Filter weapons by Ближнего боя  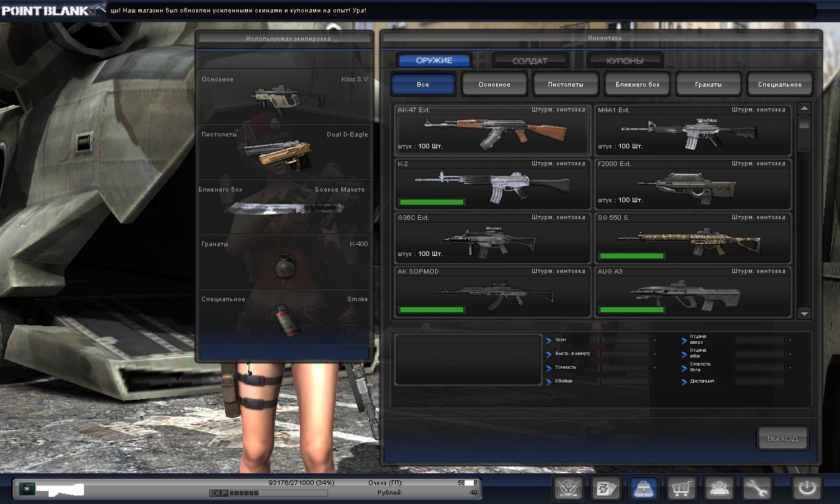click(x=637, y=85)
